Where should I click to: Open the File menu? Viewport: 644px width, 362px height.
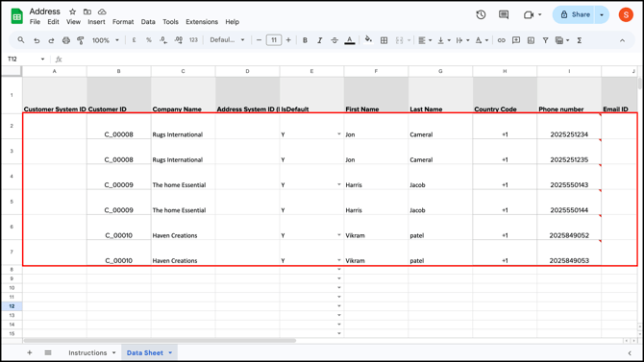pos(35,22)
